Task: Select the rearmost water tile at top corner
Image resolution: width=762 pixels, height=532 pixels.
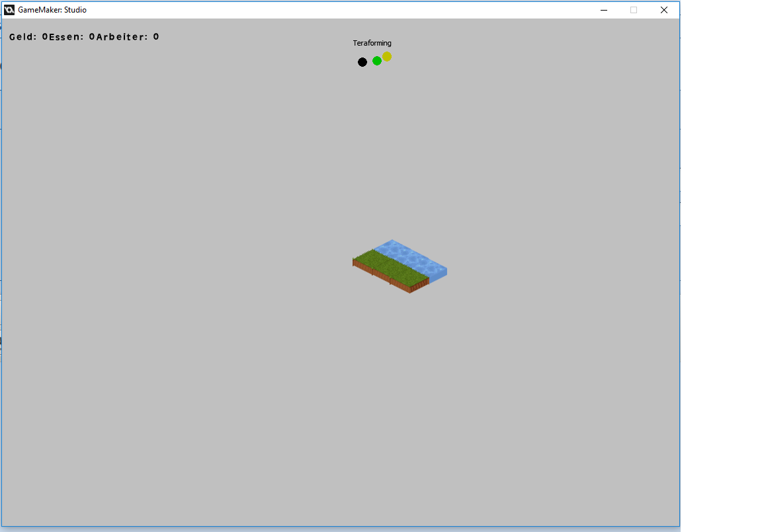Action: [x=392, y=248]
